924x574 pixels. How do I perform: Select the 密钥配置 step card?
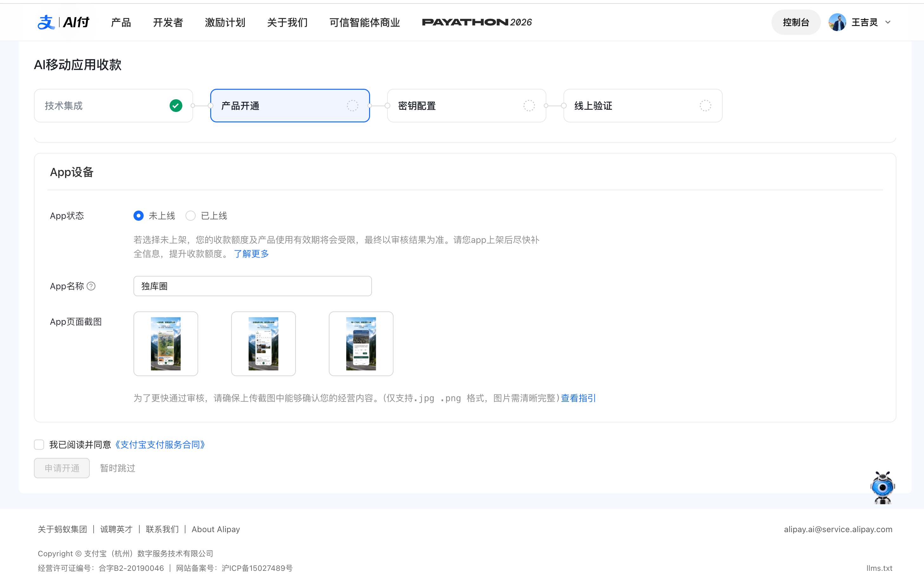pyautogui.click(x=466, y=106)
